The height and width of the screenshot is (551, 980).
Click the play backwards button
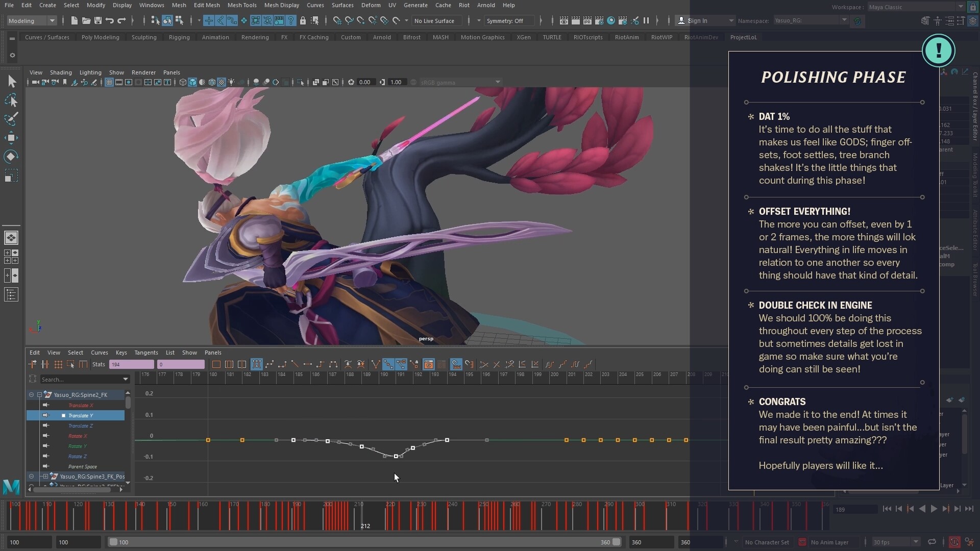click(x=922, y=509)
